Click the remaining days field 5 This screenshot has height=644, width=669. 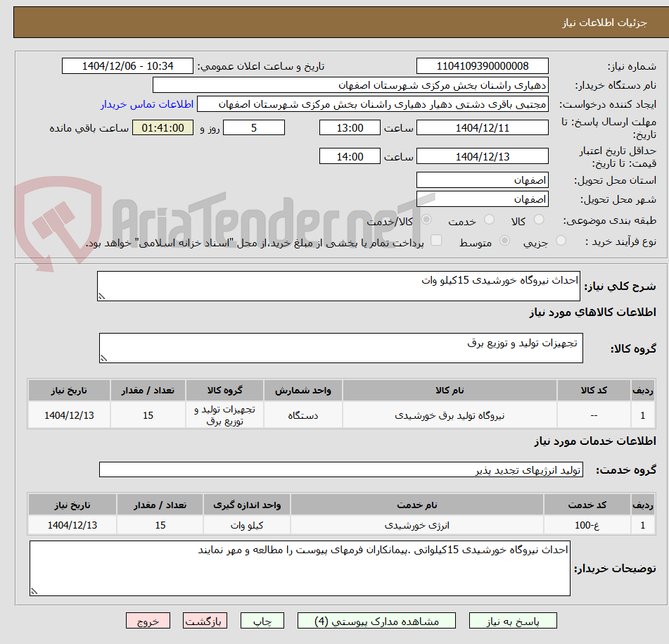(x=254, y=127)
